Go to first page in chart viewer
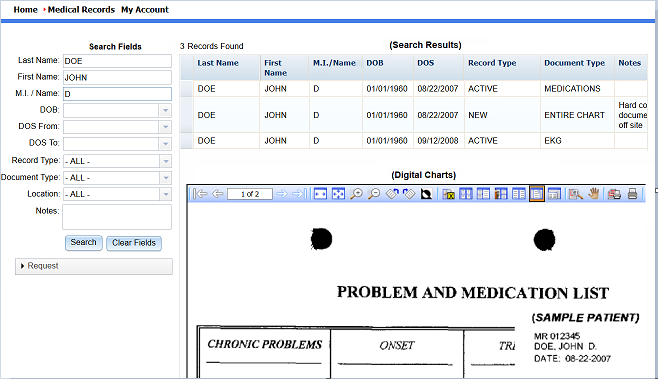 click(200, 193)
